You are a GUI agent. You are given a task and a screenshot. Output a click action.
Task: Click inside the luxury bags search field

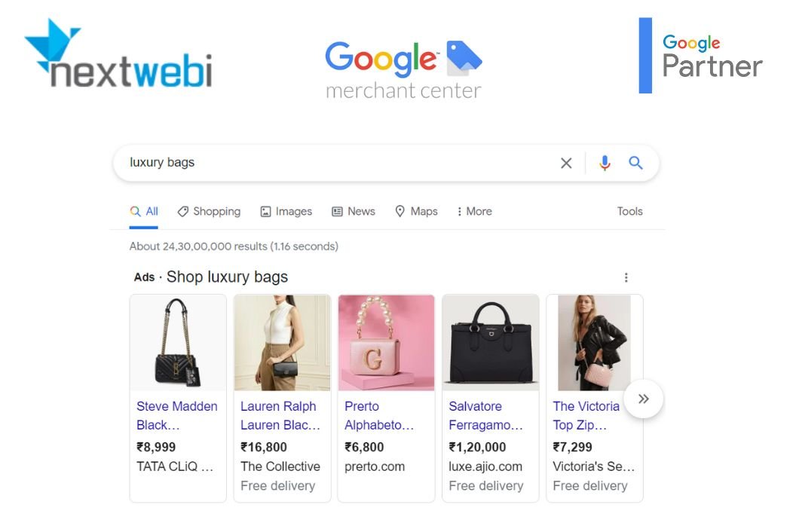tap(336, 163)
